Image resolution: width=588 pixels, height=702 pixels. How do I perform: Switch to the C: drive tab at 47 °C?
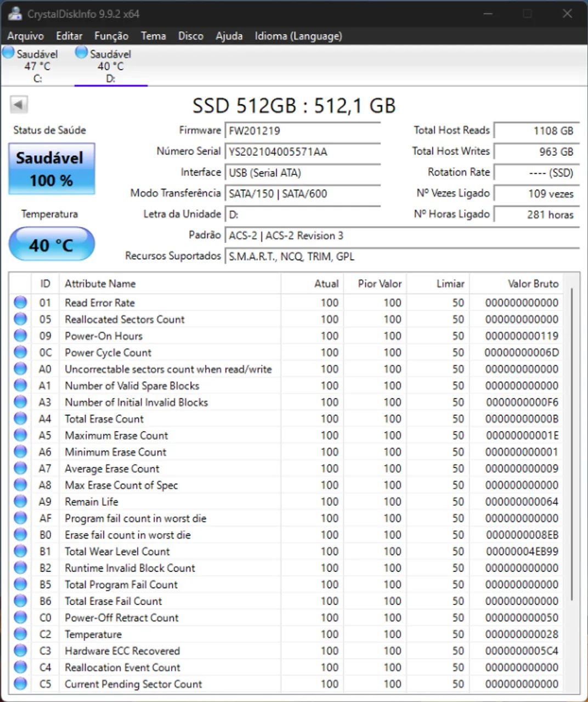[37, 65]
